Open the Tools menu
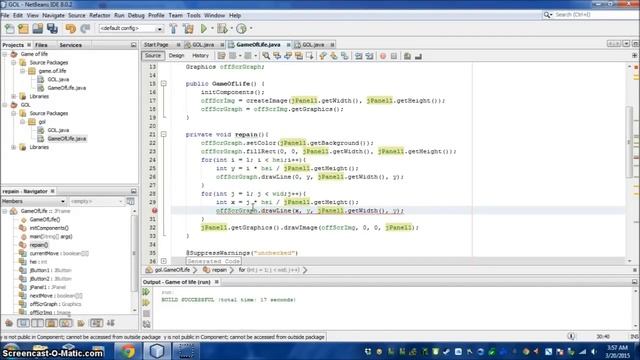This screenshot has width=640, height=360. click(193, 15)
